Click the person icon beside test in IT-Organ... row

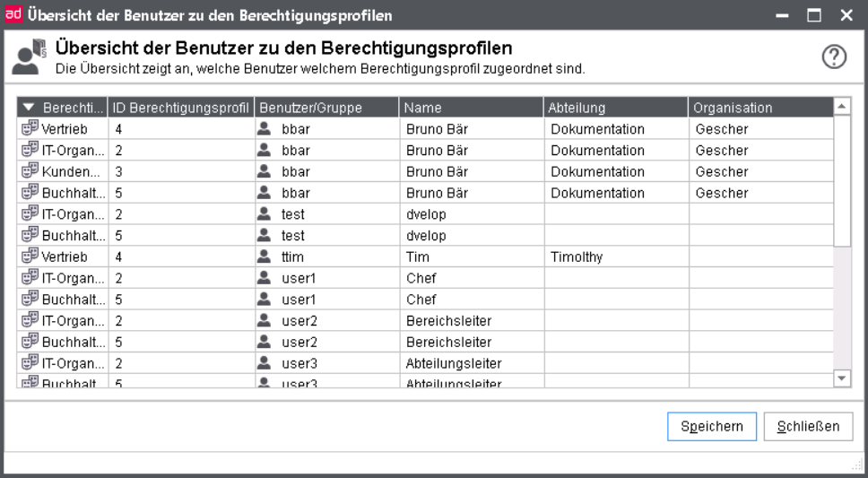pos(265,213)
